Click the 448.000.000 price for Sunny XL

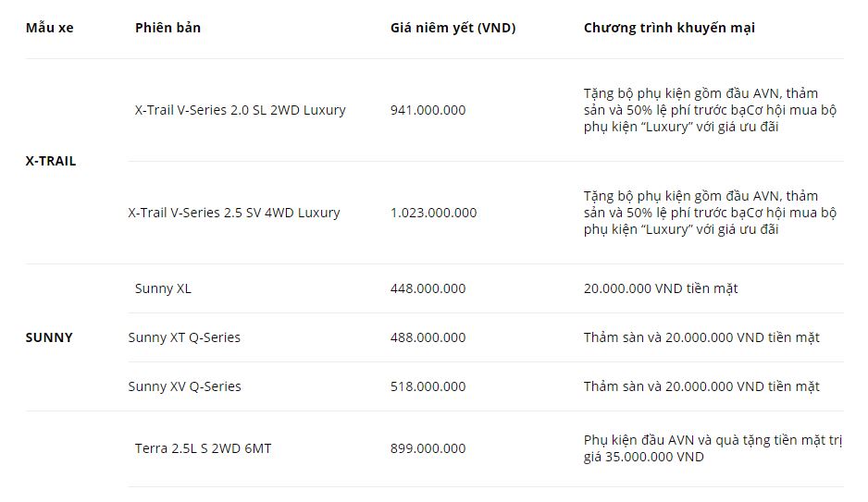428,288
